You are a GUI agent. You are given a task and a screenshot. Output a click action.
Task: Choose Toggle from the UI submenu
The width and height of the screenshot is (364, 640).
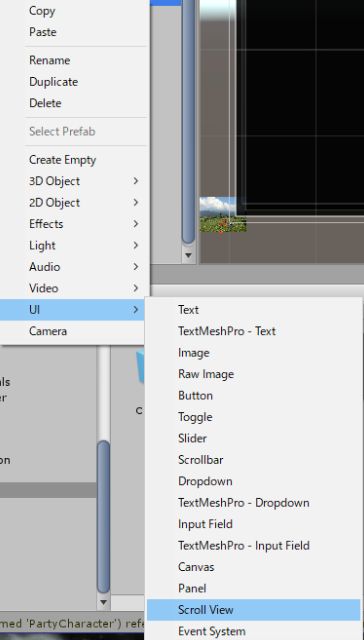(x=195, y=417)
